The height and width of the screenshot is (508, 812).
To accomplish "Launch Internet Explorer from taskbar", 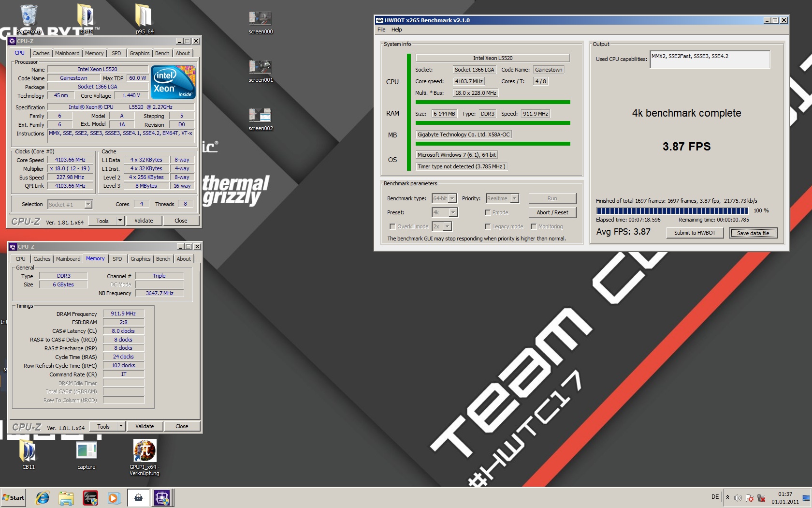I will coord(43,497).
